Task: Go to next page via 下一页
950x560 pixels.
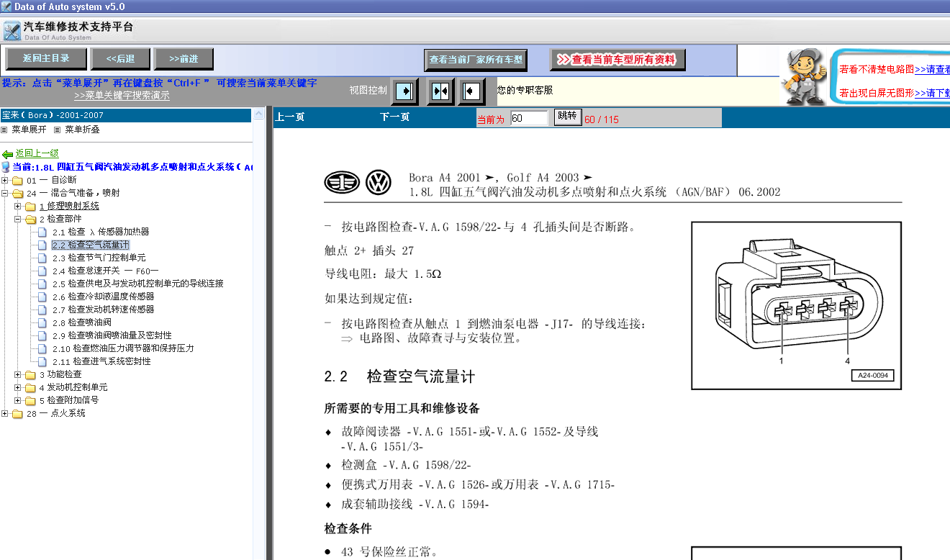Action: 395,117
